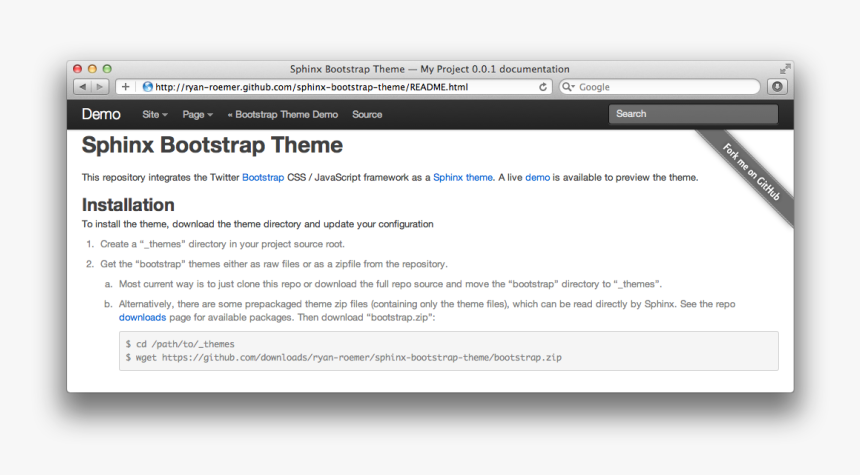The height and width of the screenshot is (475, 860).
Task: Follow the live demo link
Action: click(x=538, y=178)
